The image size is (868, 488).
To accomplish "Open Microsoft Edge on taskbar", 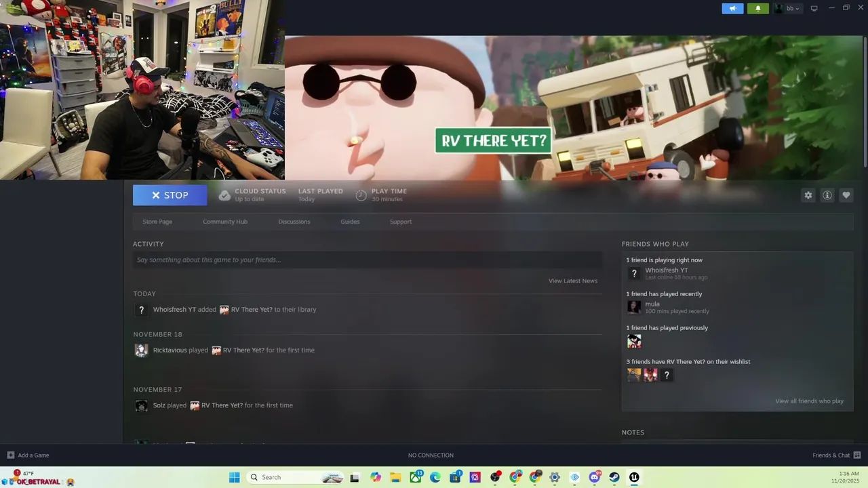I will (x=435, y=477).
